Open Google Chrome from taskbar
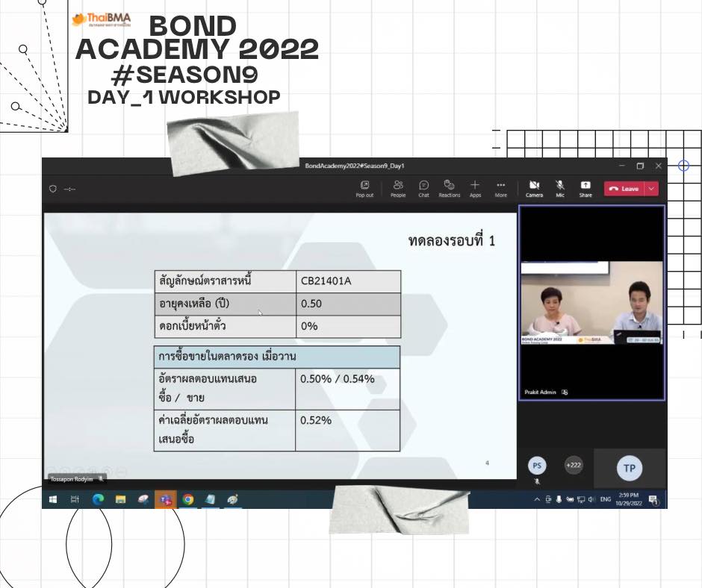 (188, 500)
